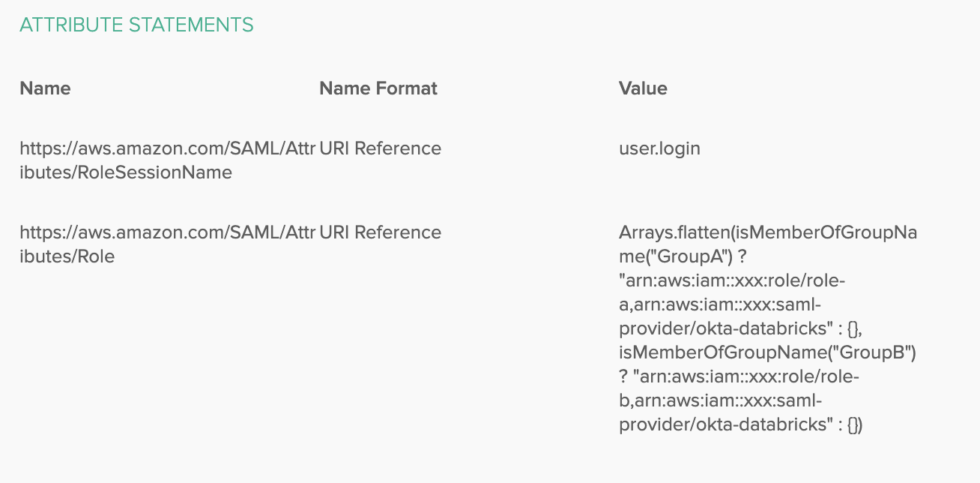Select the second row's SAML attribute URL line

167,232
